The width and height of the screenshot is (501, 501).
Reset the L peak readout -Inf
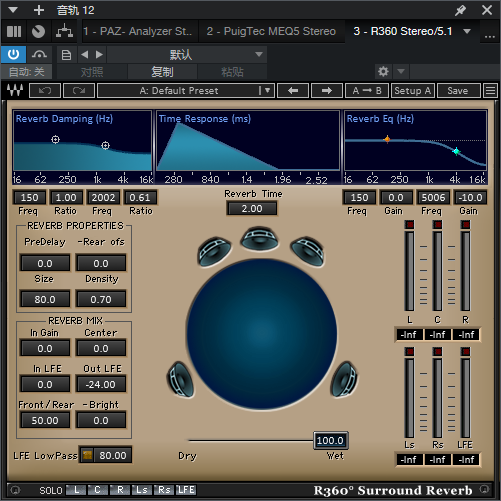(409, 334)
